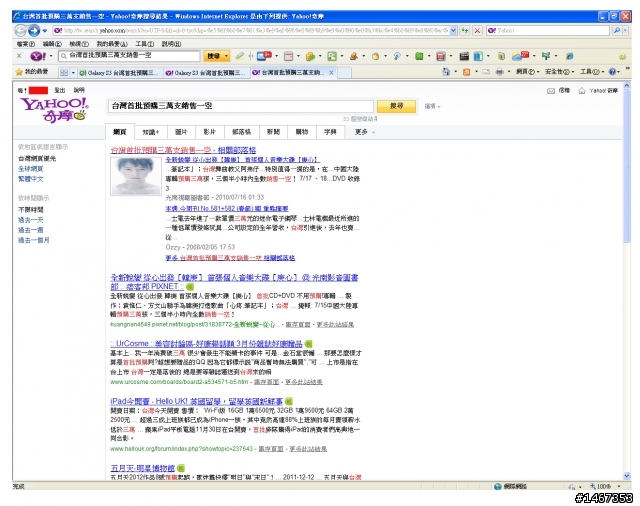Click the vertical page scrollbar thumb
The width and height of the screenshot is (640, 506).
(x=627, y=166)
